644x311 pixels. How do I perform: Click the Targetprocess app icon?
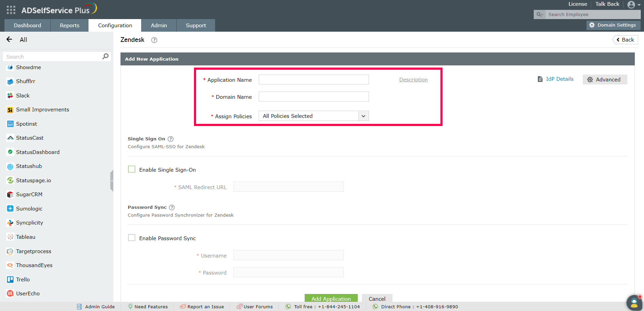point(10,251)
